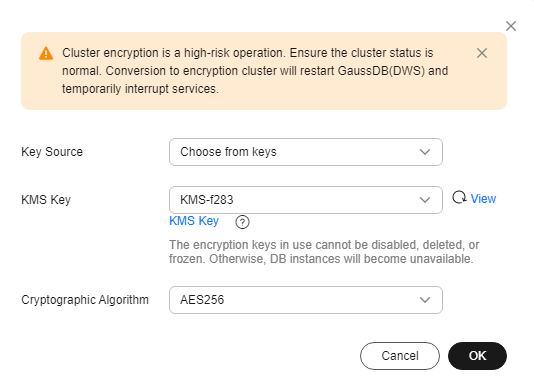The image size is (534, 384).
Task: Close the encryption dialog window
Action: point(511,26)
